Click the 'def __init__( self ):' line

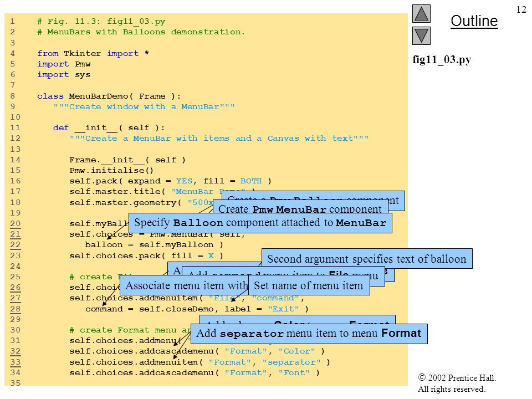coord(109,128)
